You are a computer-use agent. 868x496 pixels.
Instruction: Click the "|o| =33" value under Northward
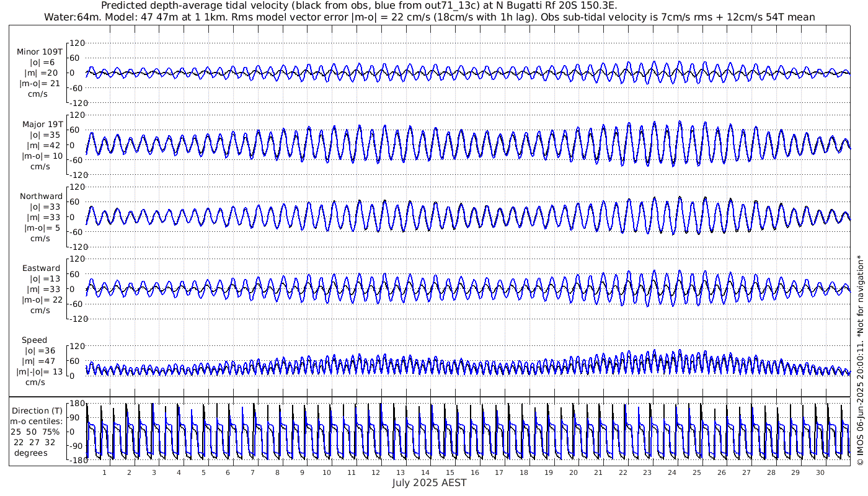coord(42,207)
